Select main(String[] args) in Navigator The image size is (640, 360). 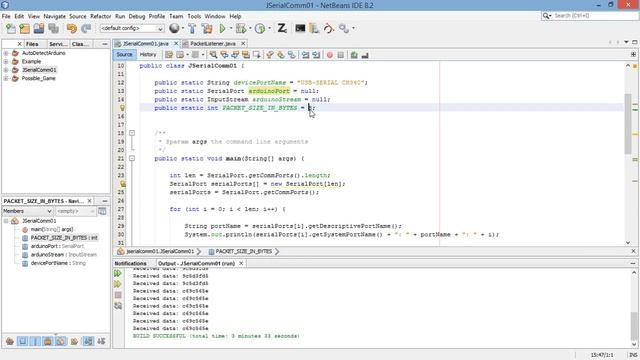[x=52, y=229]
